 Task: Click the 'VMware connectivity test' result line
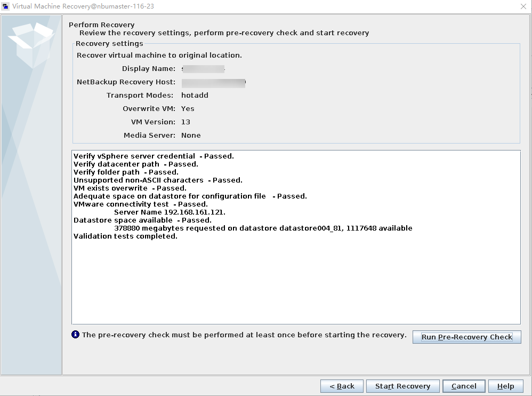click(141, 204)
